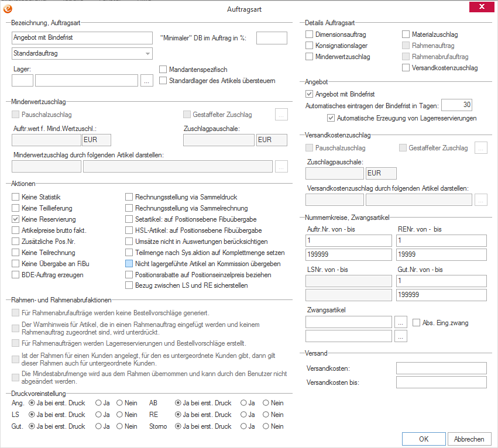
Task: Toggle Keine Übergabe an FiBu
Action: pyautogui.click(x=16, y=264)
